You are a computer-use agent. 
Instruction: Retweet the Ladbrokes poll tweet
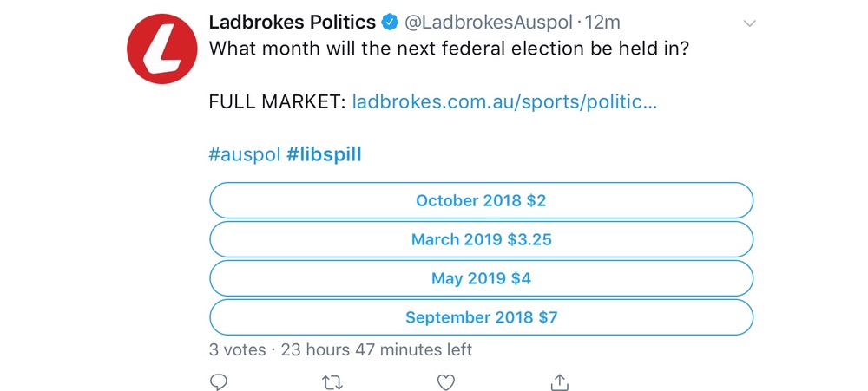click(332, 381)
